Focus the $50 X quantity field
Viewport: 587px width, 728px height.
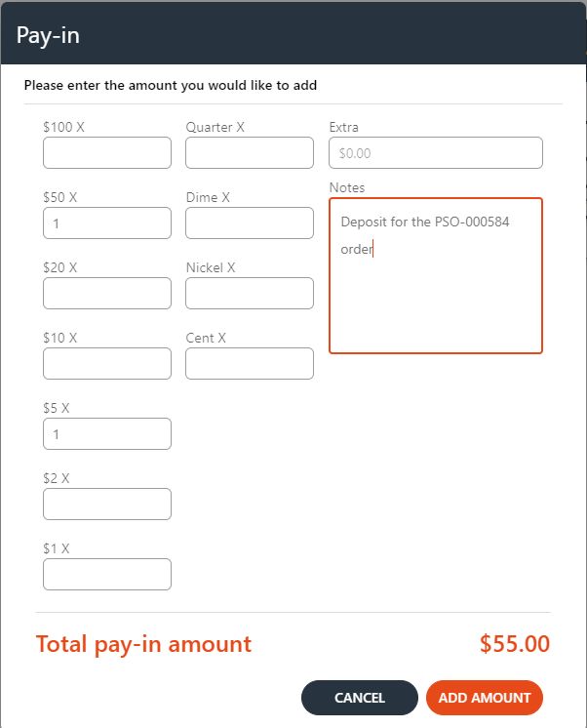click(107, 223)
